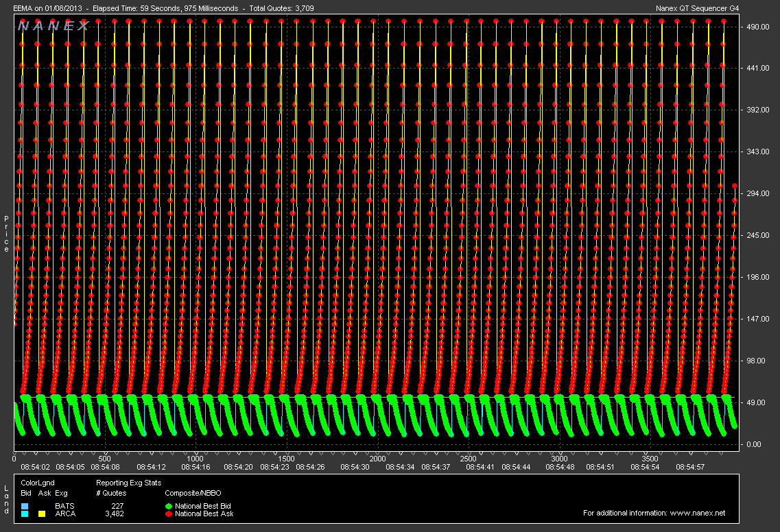Select the 1500 quote-count axis label

click(x=286, y=459)
